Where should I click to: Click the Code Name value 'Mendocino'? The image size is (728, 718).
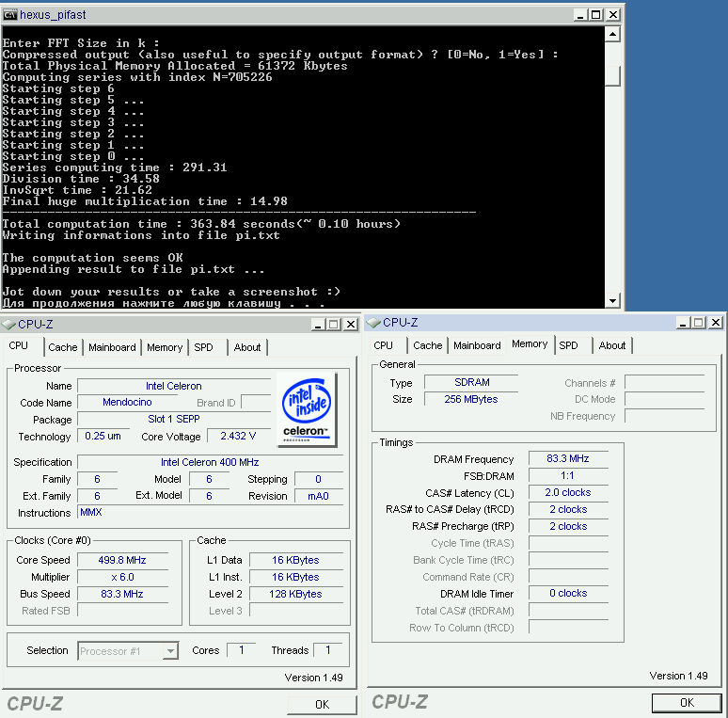(x=127, y=402)
